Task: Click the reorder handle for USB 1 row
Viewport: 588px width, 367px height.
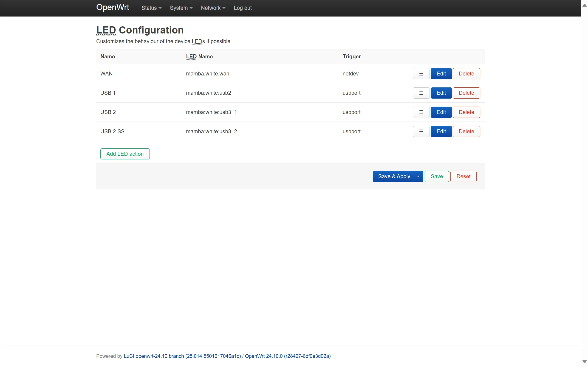Action: pos(421,93)
